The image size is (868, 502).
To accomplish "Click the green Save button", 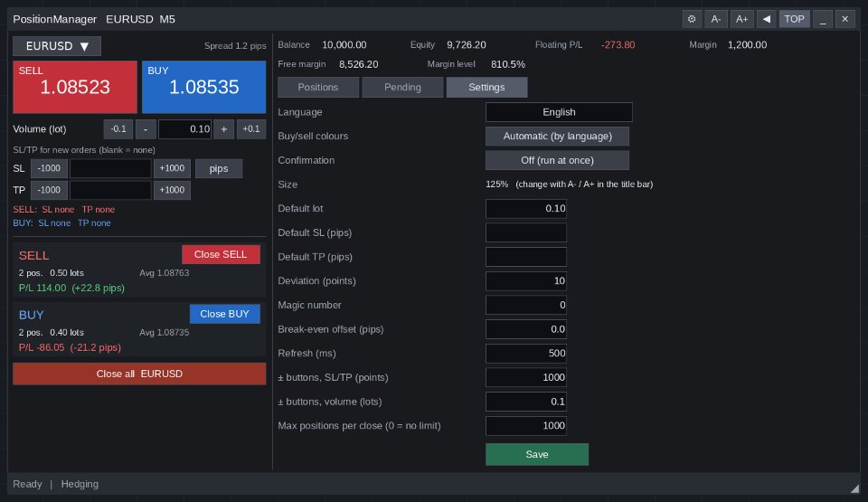I will click(x=537, y=454).
